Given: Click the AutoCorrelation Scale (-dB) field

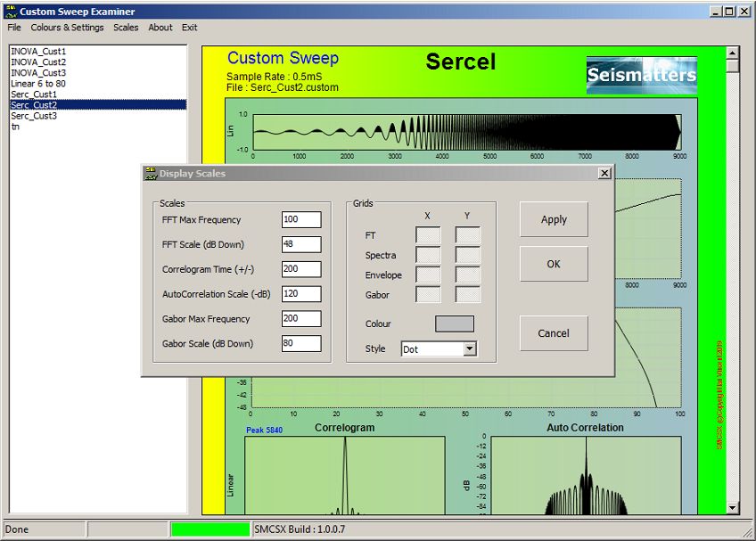Looking at the screenshot, I should click(301, 293).
